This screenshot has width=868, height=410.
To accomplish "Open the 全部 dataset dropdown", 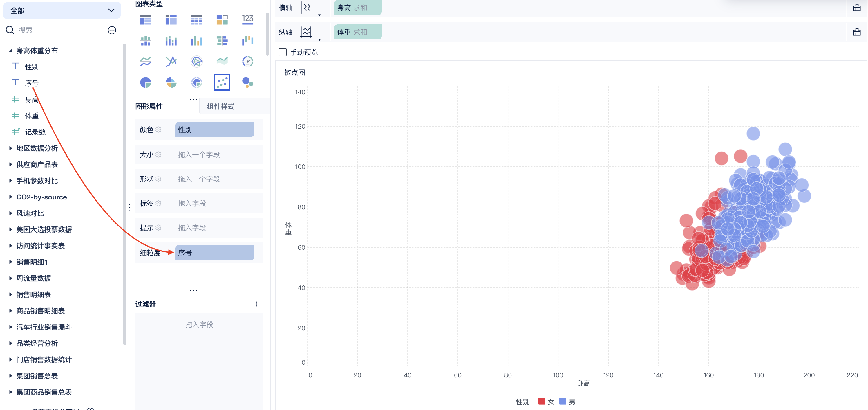I will (62, 10).
